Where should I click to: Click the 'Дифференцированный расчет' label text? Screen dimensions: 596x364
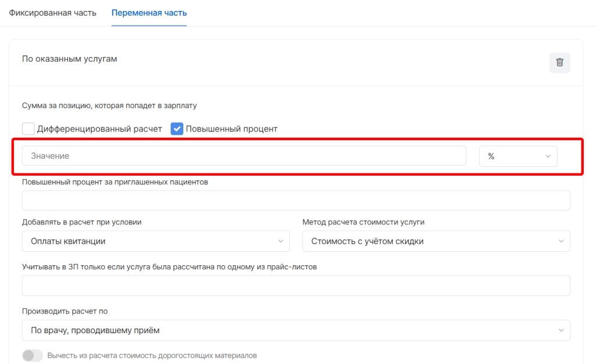click(x=100, y=129)
